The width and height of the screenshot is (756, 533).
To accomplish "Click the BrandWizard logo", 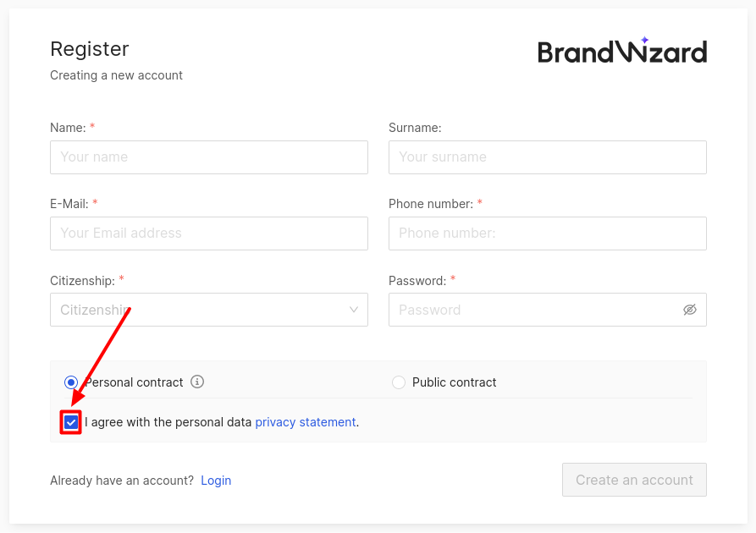I will click(622, 50).
